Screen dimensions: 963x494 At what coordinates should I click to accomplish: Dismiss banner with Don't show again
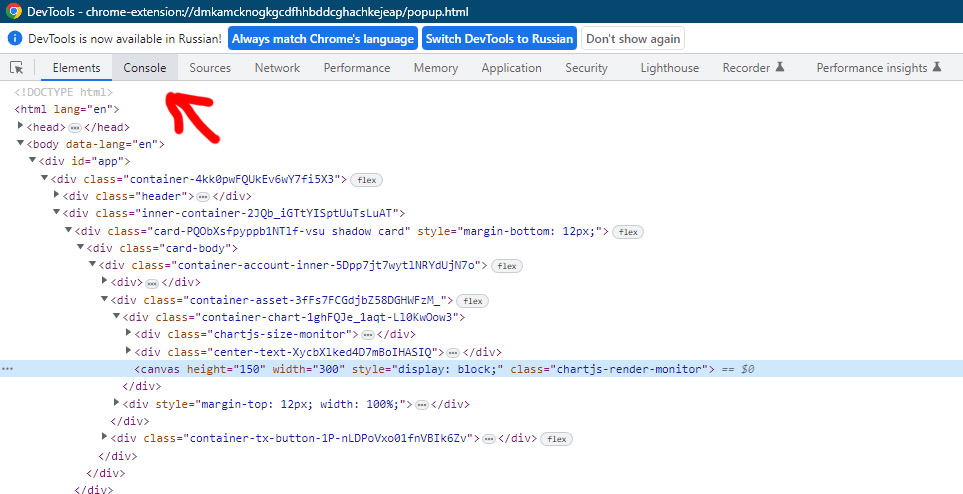point(633,39)
